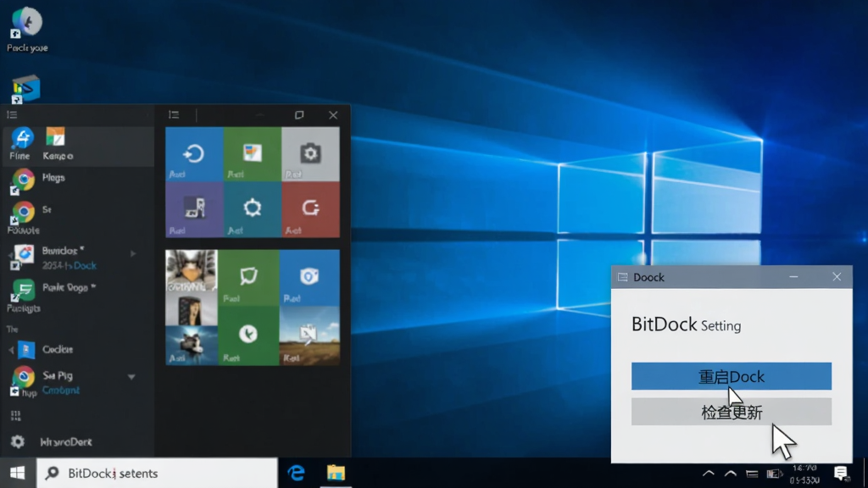Click the tile panel list icon
This screenshot has height=488, width=868.
[174, 114]
